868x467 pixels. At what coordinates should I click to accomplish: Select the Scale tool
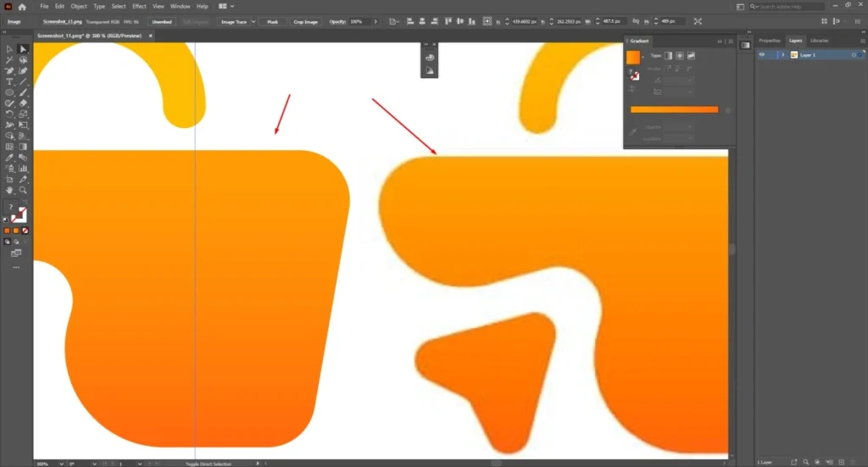[x=23, y=114]
